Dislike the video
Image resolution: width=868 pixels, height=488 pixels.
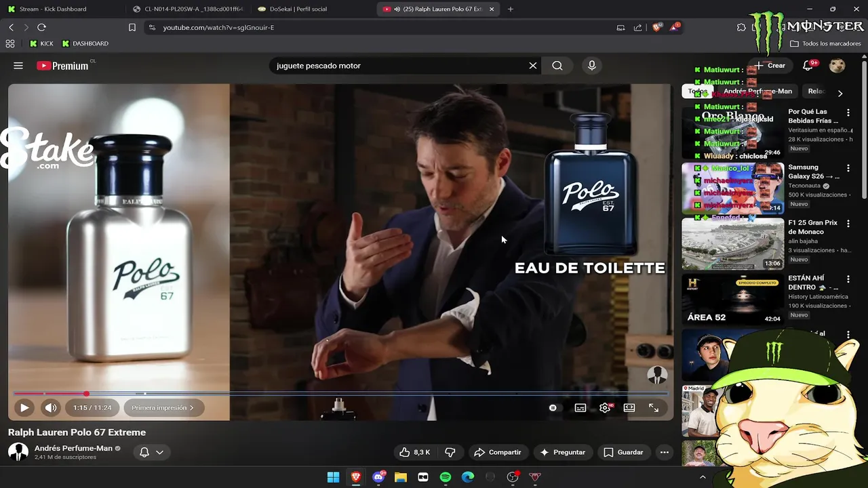click(x=450, y=452)
